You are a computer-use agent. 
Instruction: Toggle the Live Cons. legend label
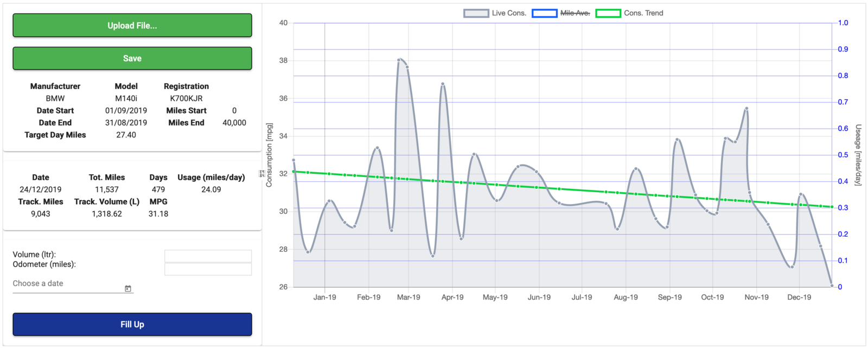tap(509, 13)
